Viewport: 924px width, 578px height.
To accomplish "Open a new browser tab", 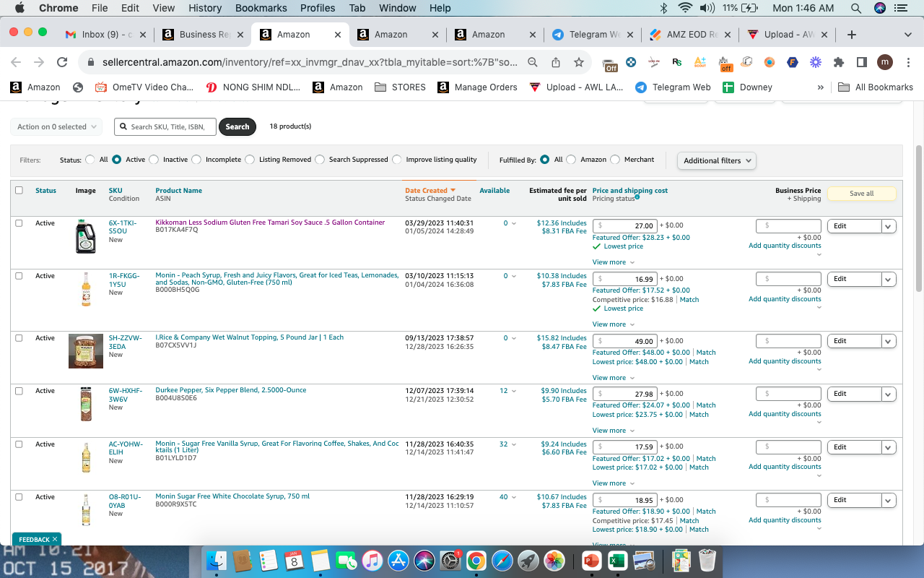I will [852, 35].
